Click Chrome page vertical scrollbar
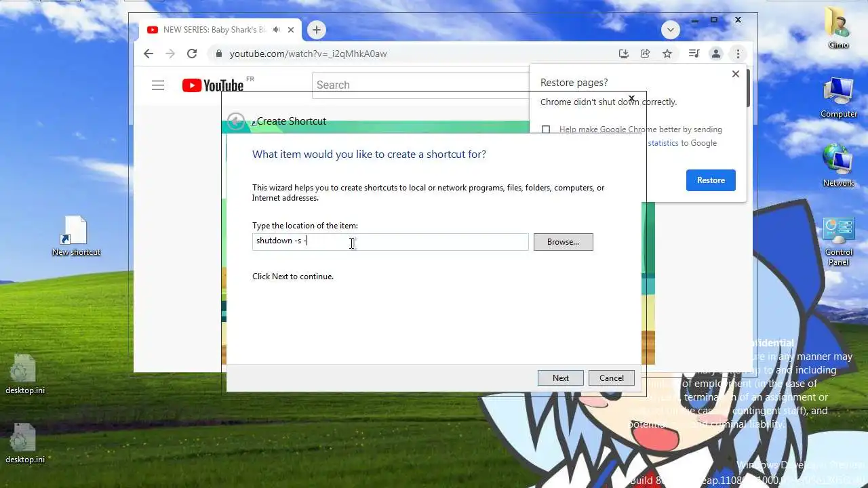This screenshot has width=868, height=488. [x=748, y=88]
